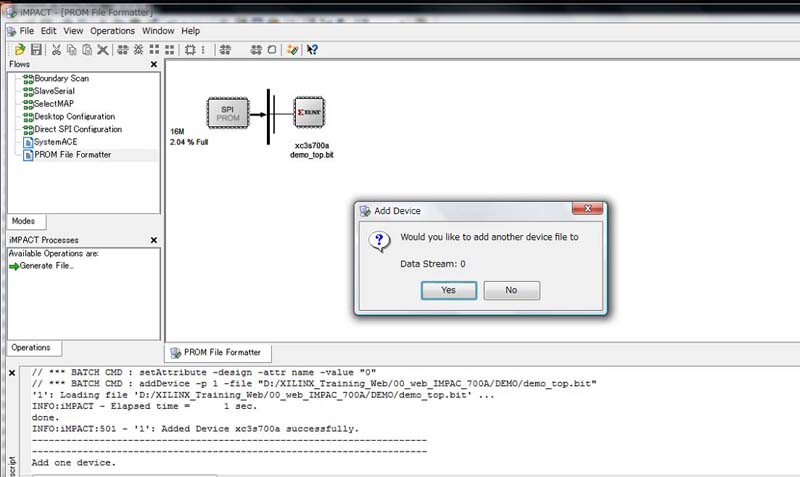The width and height of the screenshot is (800, 477).
Task: Click the green Generate File arrow icon
Action: (14, 266)
